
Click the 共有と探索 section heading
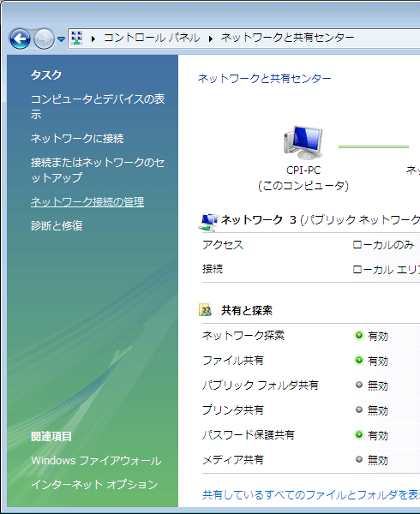(247, 310)
